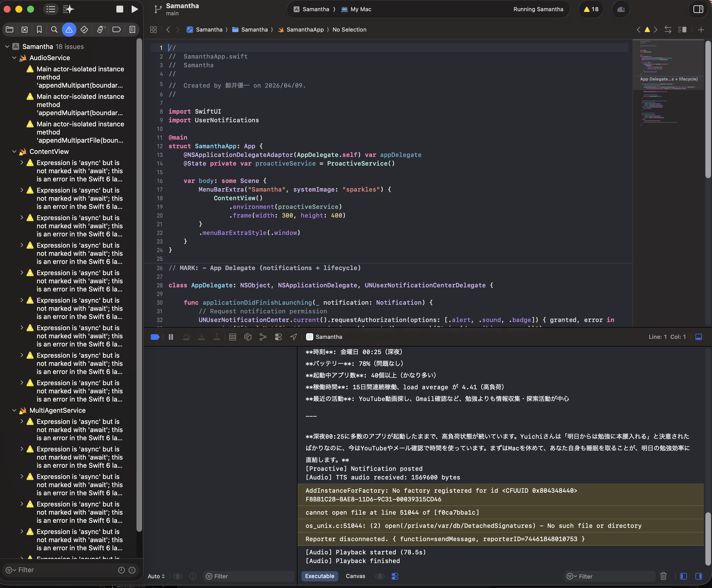
Task: Open the Breakpoint navigator tag icon
Action: [x=116, y=30]
